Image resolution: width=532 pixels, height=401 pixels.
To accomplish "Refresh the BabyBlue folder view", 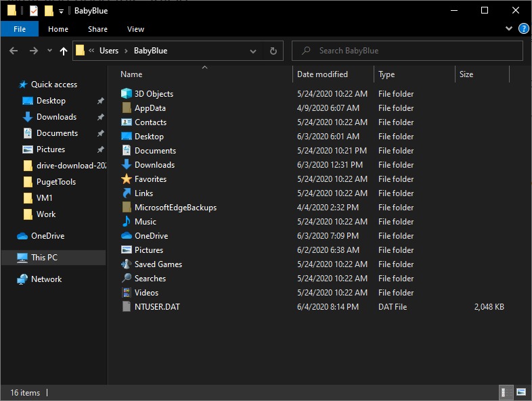I will 273,51.
